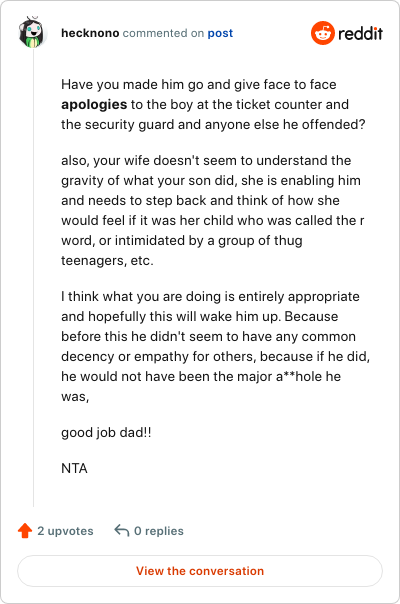
Task: Click the View the conversation button
Action: [x=200, y=571]
